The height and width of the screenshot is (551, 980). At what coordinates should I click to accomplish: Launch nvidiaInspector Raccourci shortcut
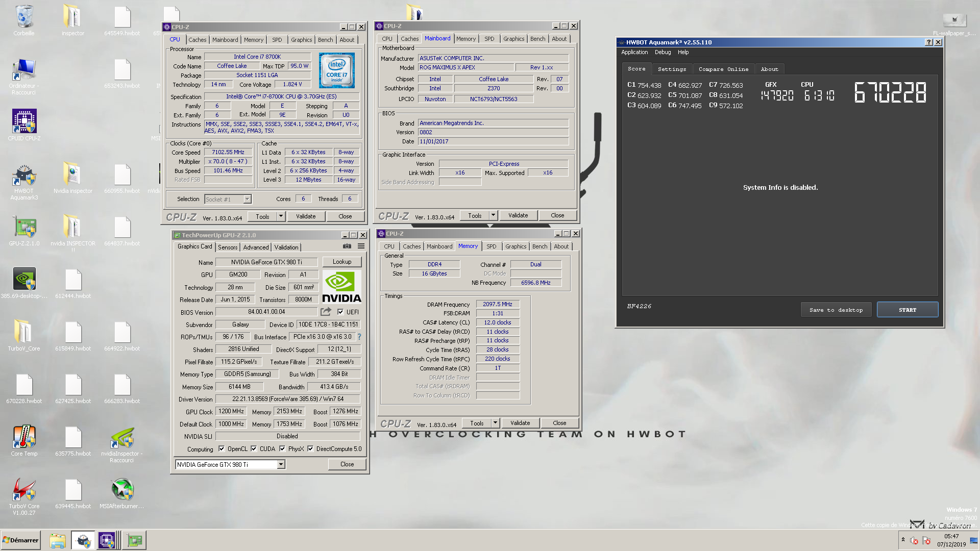[x=121, y=444]
